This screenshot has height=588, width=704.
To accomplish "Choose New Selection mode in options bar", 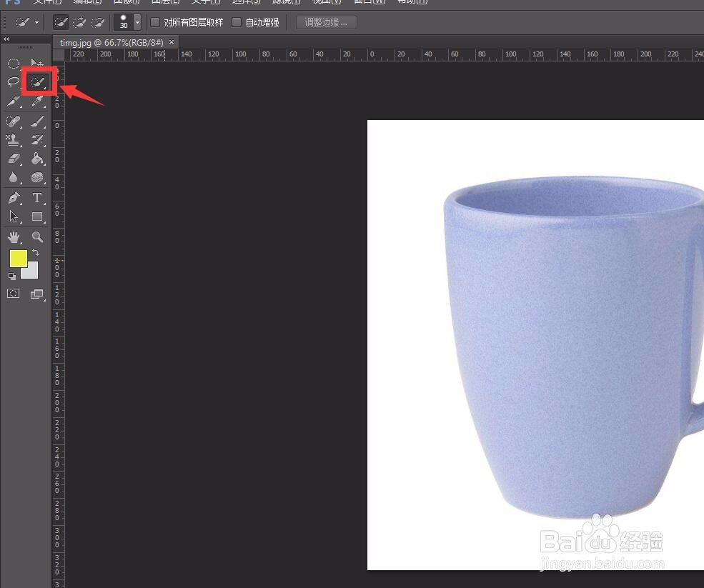I will [61, 22].
